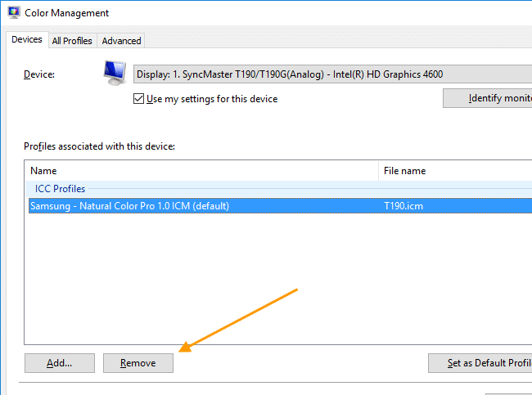Click the Color Management window icon

[x=14, y=12]
